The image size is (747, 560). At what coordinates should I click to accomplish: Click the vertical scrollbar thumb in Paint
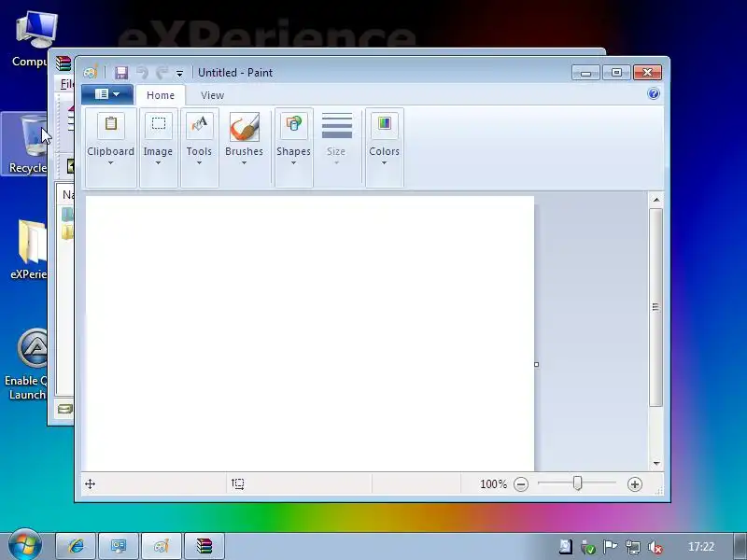coord(656,307)
